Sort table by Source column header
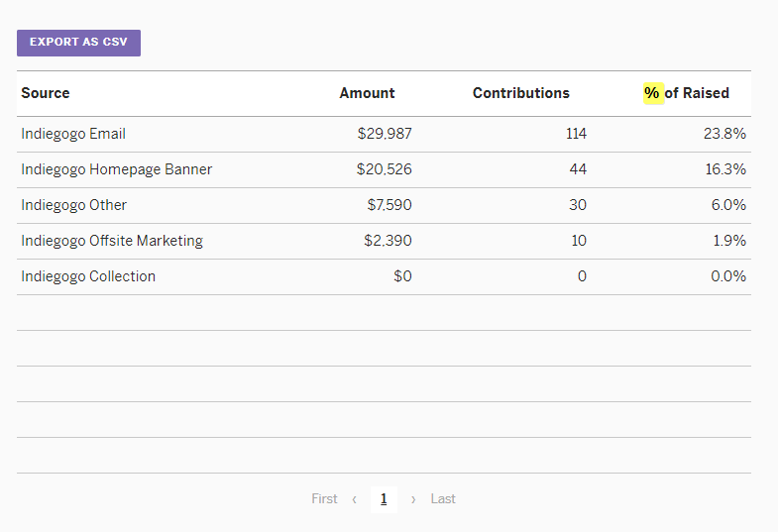This screenshot has width=779, height=532. coord(46,93)
